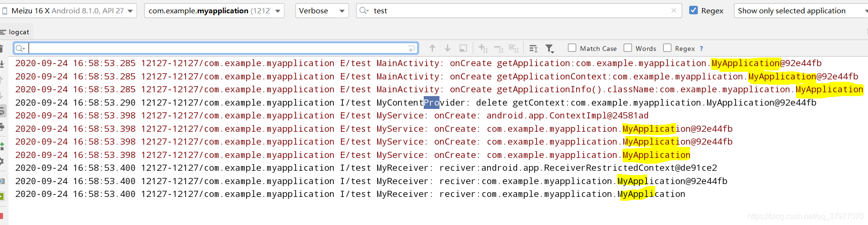868x225 pixels.
Task: Open the com.example.myapplication process dropdown
Action: click(214, 10)
